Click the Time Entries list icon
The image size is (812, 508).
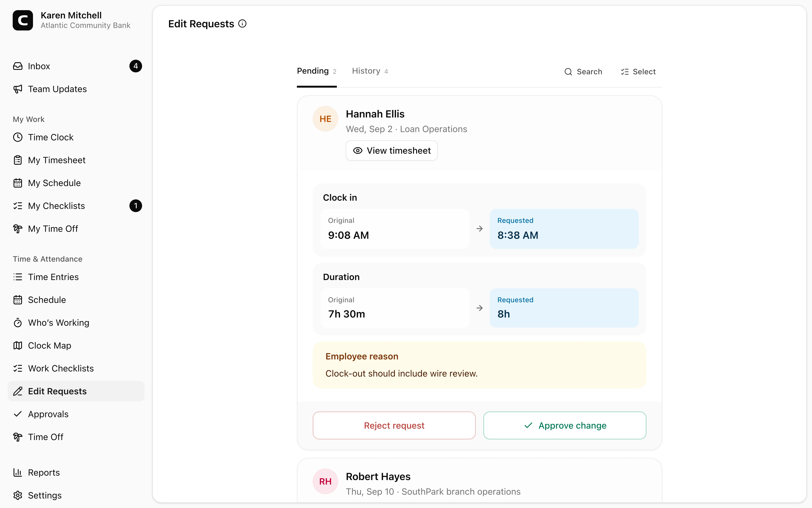[x=18, y=277]
